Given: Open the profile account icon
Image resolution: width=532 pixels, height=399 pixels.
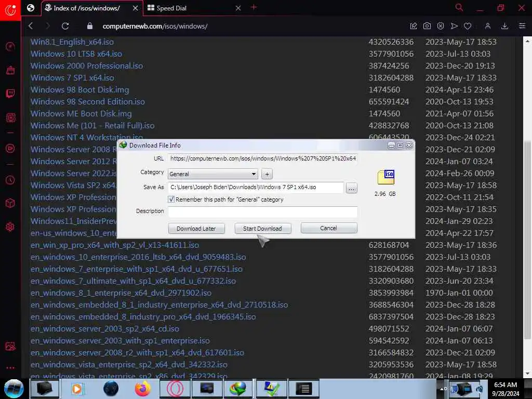Looking at the screenshot, I should click(487, 26).
